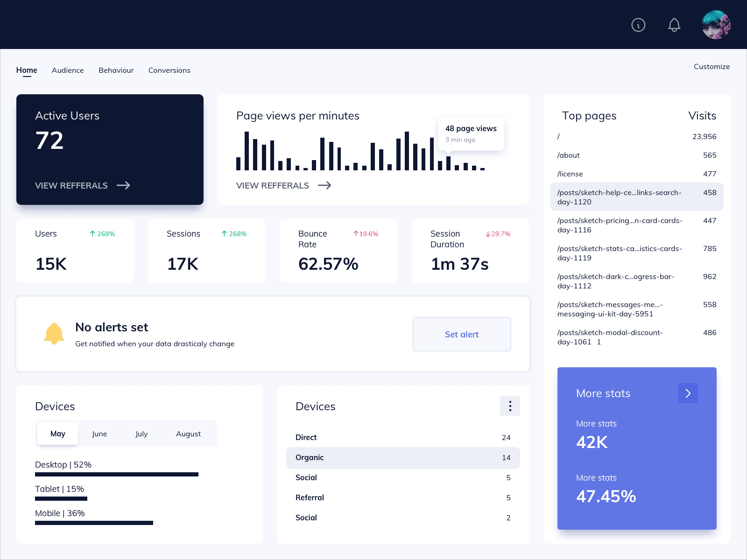The height and width of the screenshot is (560, 747).
Task: Click the Desktop 52% progress bar
Action: (x=117, y=474)
